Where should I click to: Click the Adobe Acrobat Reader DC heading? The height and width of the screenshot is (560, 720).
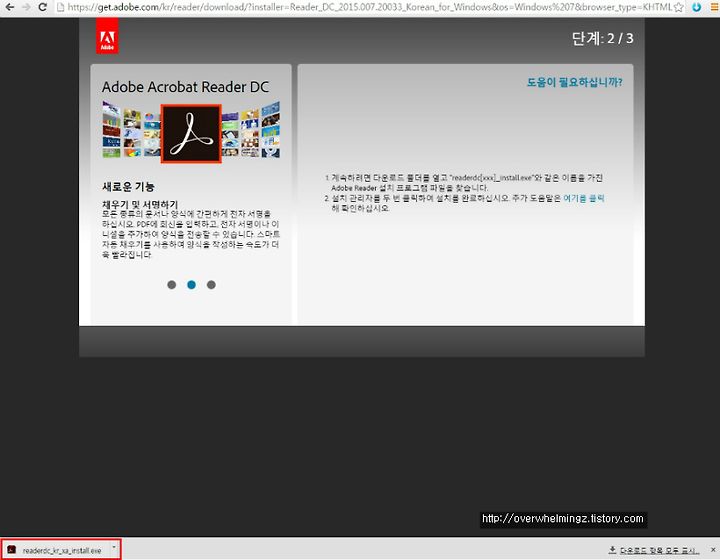pos(185,87)
